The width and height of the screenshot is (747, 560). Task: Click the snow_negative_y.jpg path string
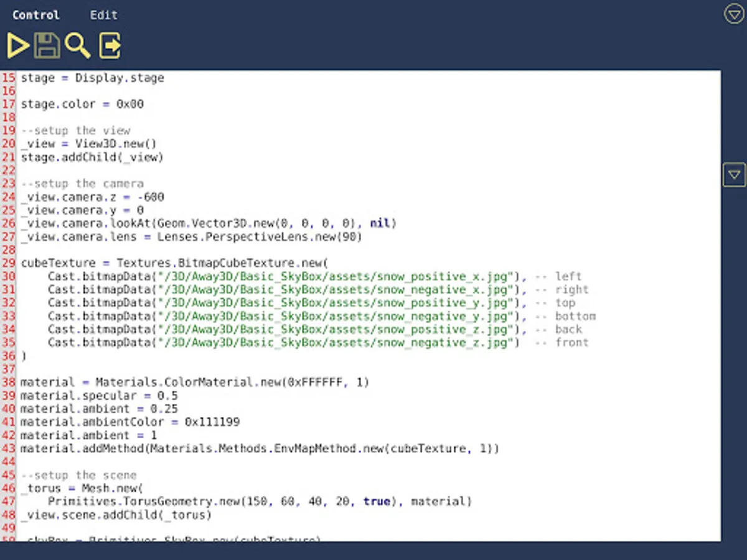point(336,316)
